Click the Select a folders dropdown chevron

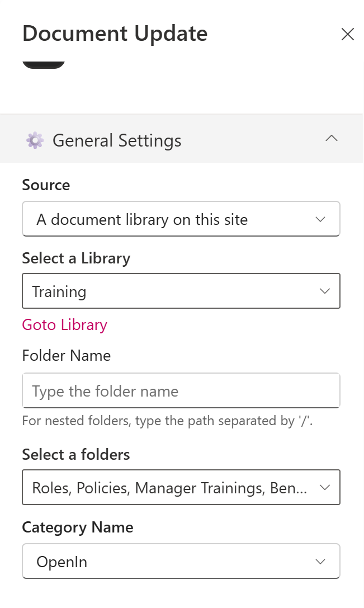pyautogui.click(x=324, y=487)
